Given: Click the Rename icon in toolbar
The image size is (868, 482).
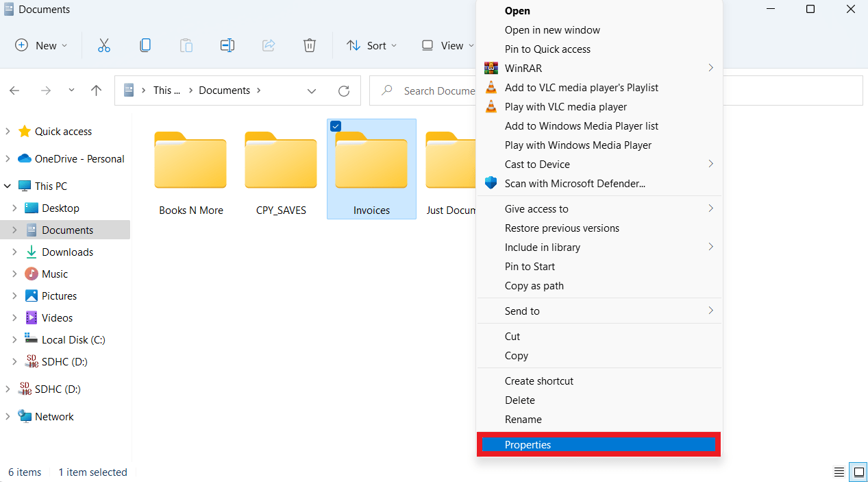Looking at the screenshot, I should point(227,45).
